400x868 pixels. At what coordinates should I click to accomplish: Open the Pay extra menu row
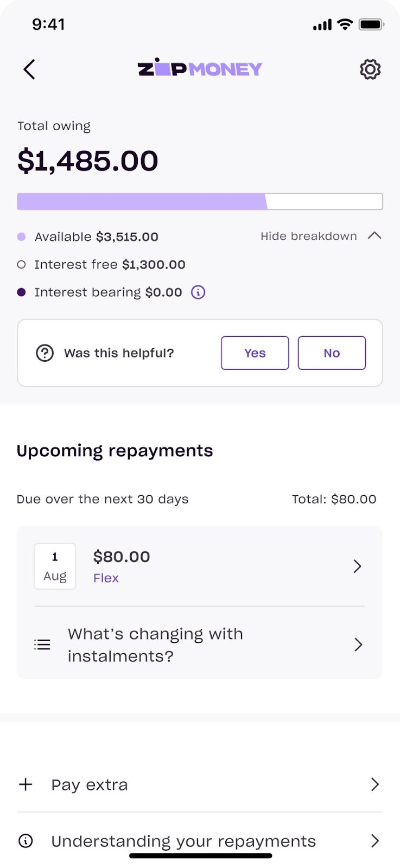200,784
